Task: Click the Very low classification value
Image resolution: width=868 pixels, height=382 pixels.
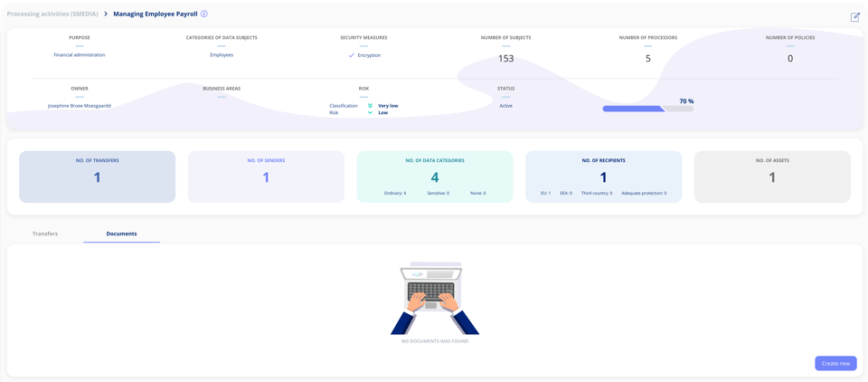Action: [388, 105]
